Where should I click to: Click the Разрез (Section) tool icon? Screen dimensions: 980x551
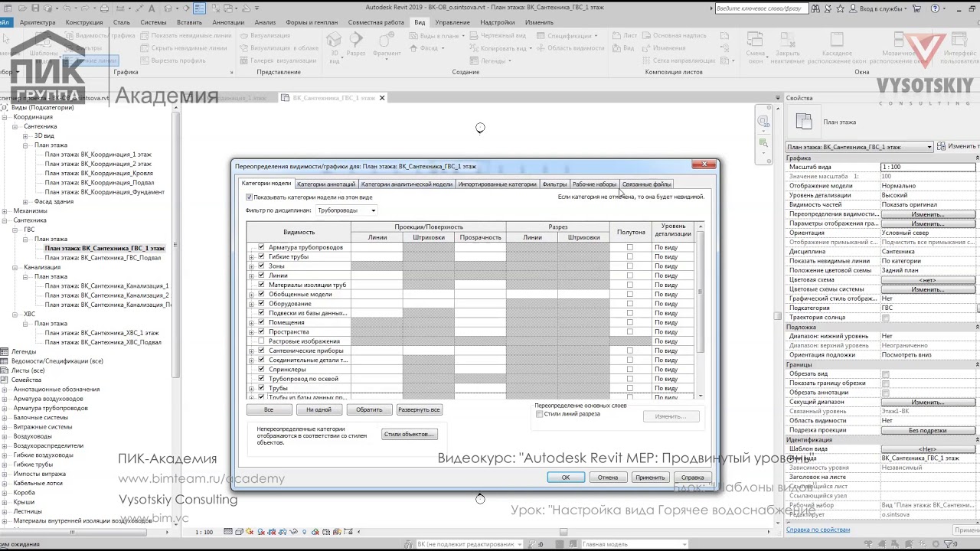point(355,41)
